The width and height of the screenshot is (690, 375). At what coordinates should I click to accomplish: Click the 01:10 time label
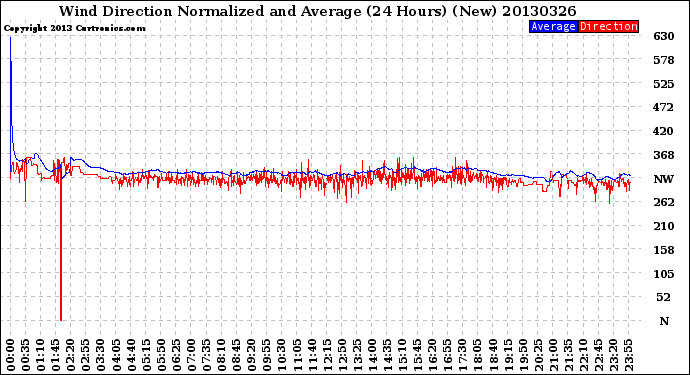point(41,355)
